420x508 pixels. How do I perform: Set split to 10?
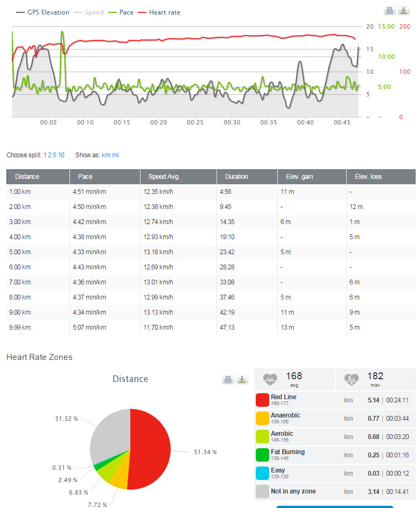61,155
